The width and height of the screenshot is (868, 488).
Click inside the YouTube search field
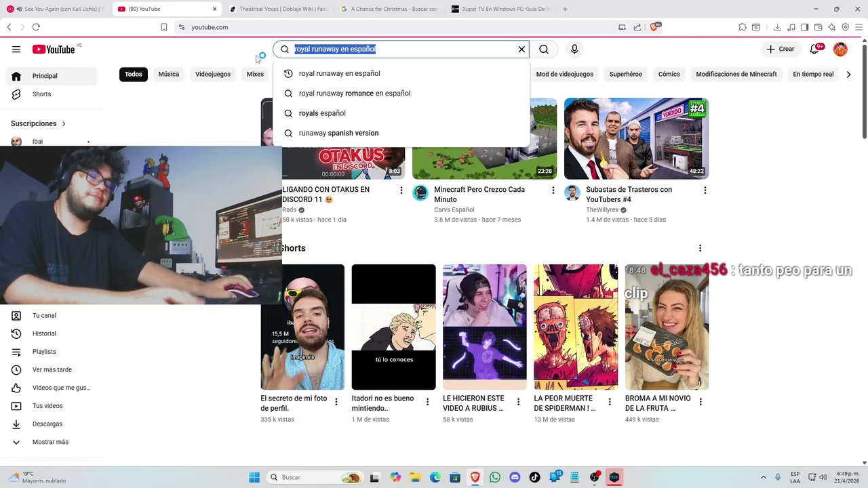[x=401, y=49]
